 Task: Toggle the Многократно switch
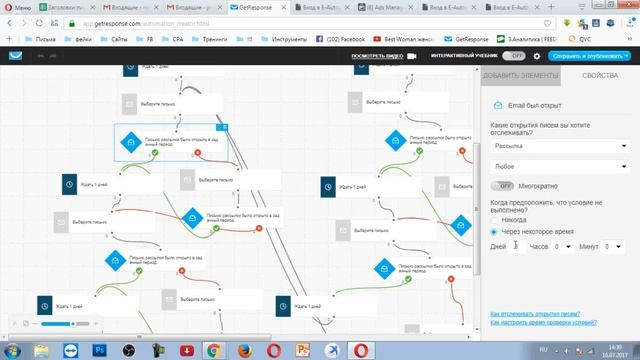[502, 186]
